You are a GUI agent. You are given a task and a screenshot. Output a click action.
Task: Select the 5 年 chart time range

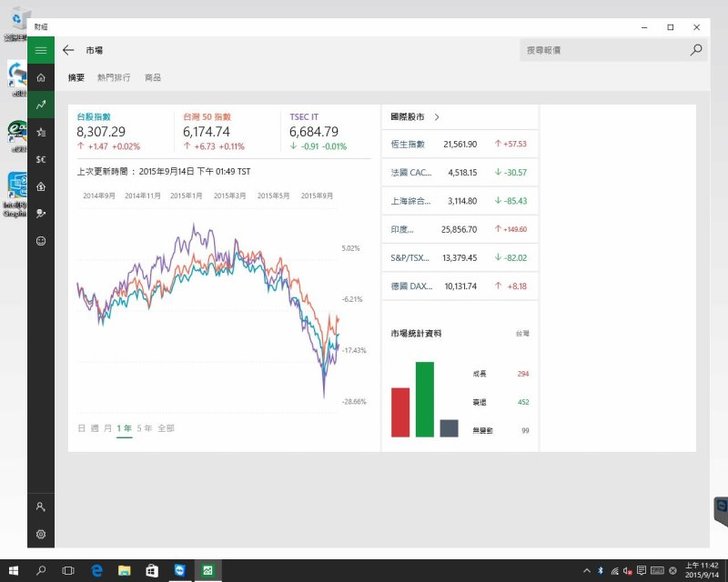[x=144, y=428]
